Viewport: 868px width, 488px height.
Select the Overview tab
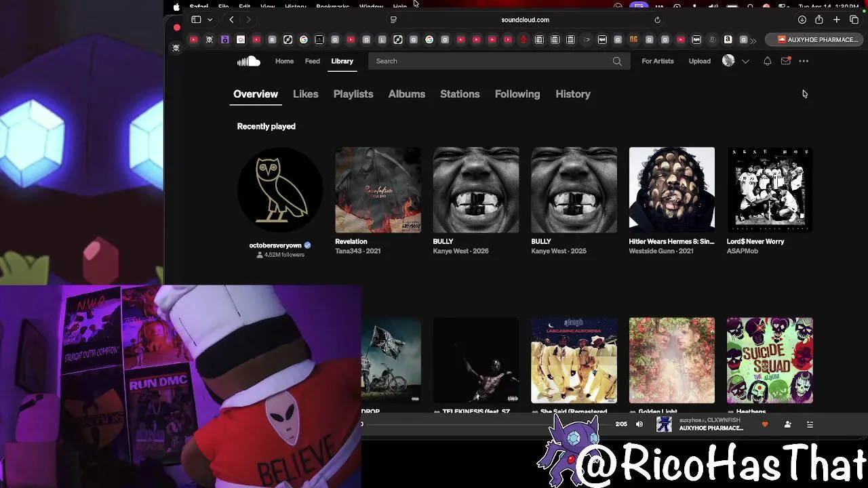[x=256, y=94]
